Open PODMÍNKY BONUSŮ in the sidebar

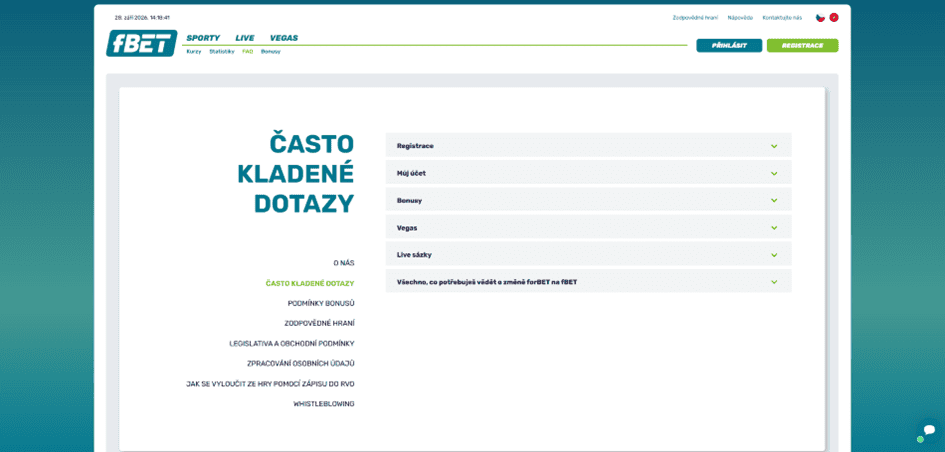point(321,303)
